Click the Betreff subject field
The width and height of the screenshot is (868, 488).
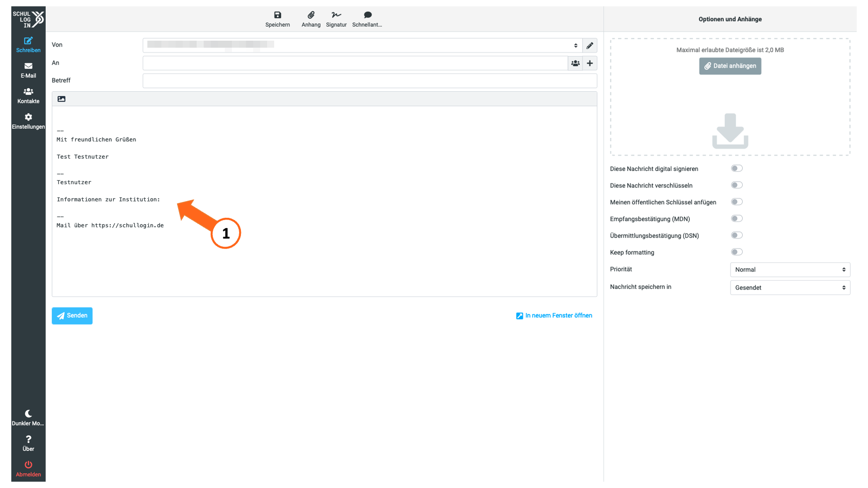click(370, 81)
